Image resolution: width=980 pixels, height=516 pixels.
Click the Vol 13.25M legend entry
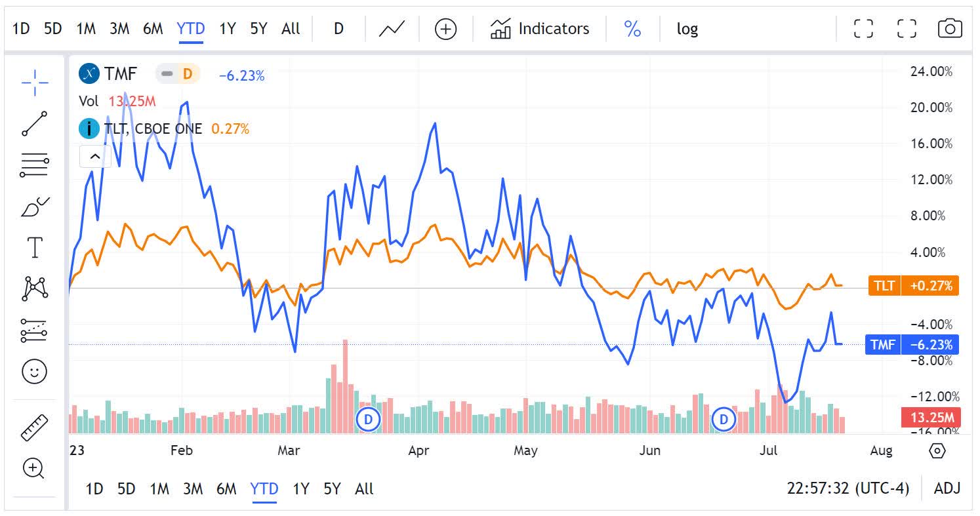[117, 101]
